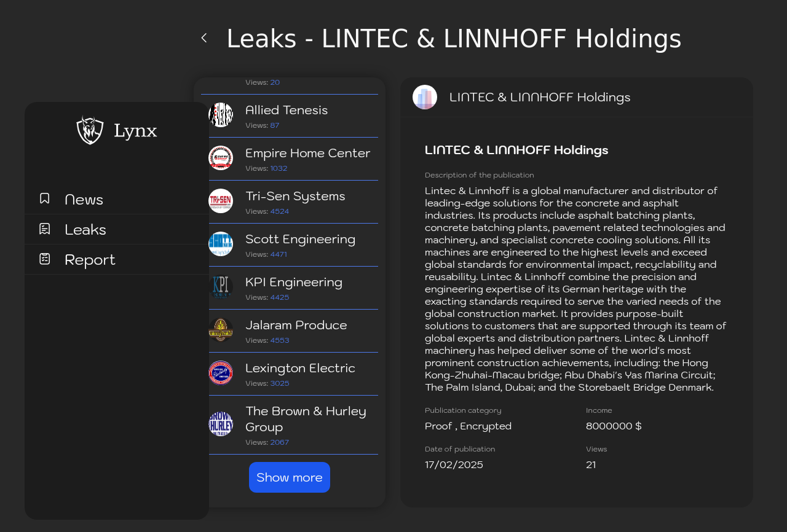Open the News menu item
The image size is (787, 532).
coord(117,199)
